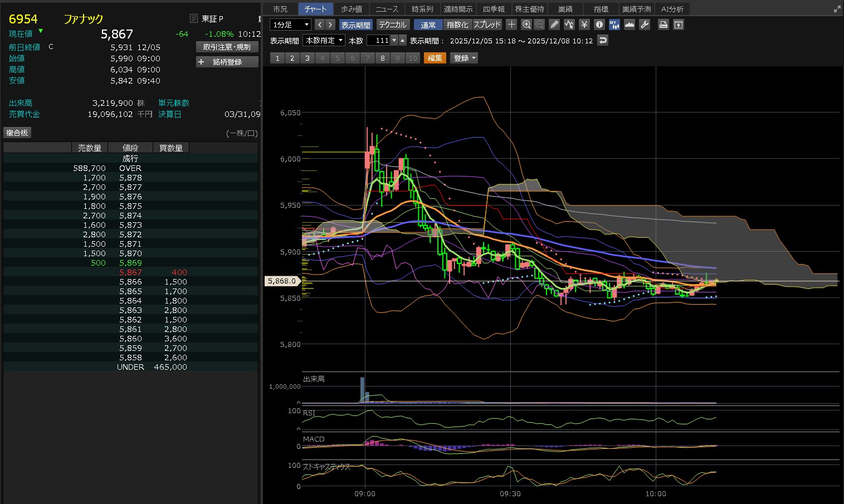Select the pencil drawing tool icon
Viewport: 844px width, 504px height.
tap(554, 25)
